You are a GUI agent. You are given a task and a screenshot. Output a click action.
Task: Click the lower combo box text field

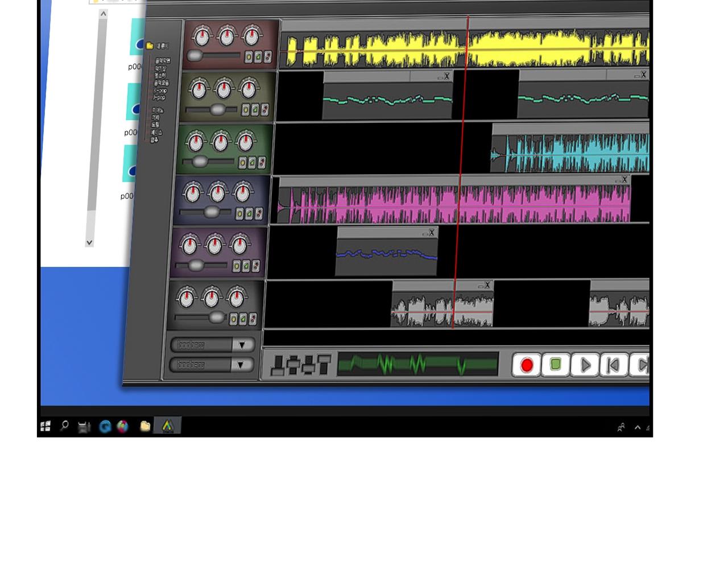coord(200,365)
